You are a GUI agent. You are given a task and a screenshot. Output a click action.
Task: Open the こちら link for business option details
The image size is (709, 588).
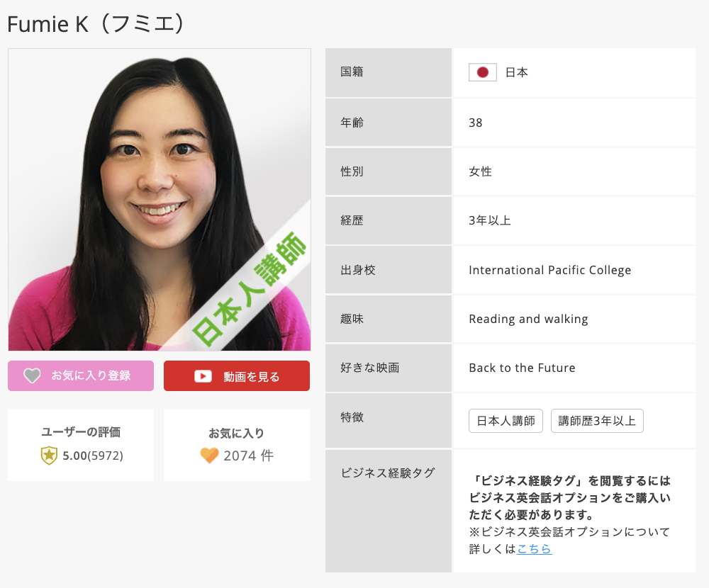coord(534,549)
